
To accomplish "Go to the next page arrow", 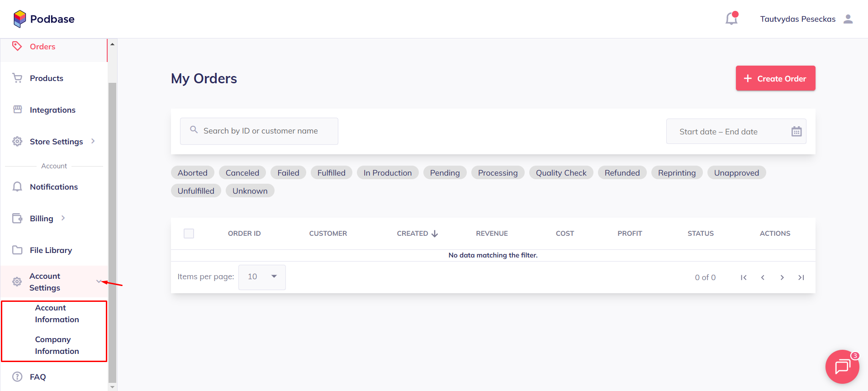I will coord(782,277).
